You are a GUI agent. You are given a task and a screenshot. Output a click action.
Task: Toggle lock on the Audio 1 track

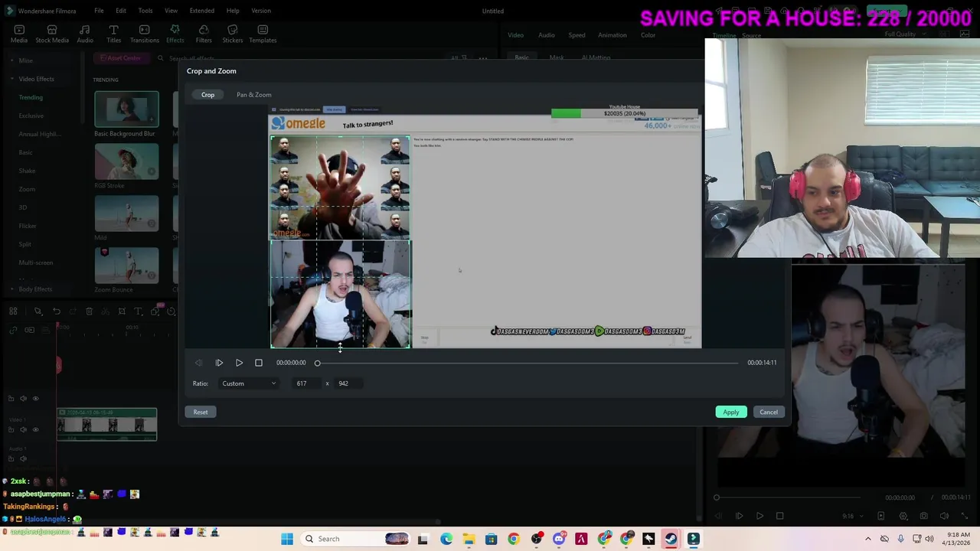point(11,459)
